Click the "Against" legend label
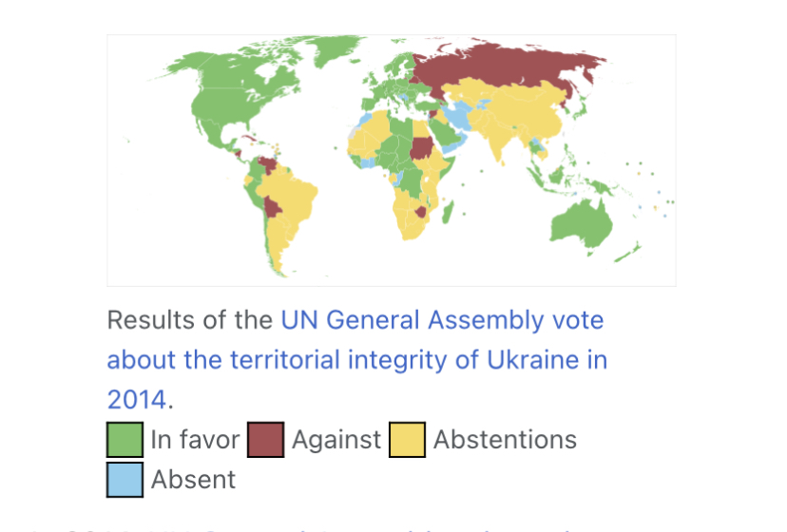Image resolution: width=787 pixels, height=532 pixels. pos(336,440)
